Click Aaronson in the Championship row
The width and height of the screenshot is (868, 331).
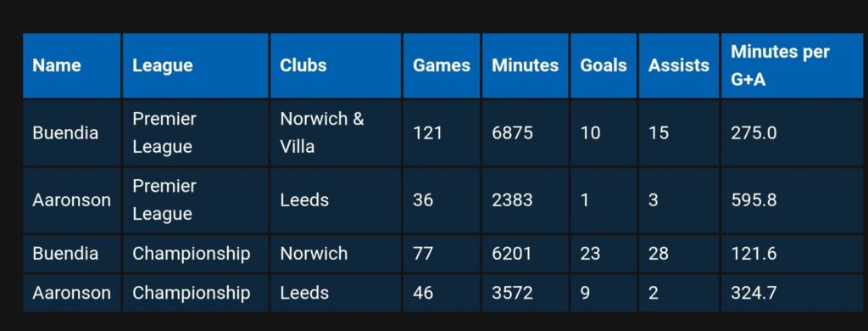pyautogui.click(x=71, y=293)
